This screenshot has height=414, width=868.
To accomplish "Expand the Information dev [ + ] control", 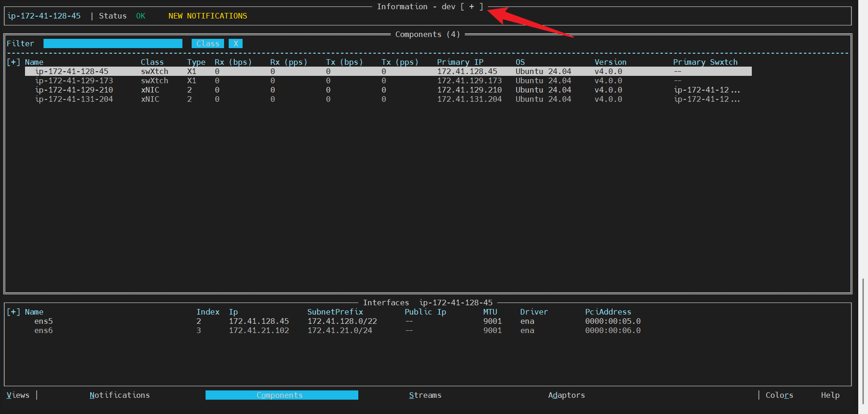I will coord(472,6).
